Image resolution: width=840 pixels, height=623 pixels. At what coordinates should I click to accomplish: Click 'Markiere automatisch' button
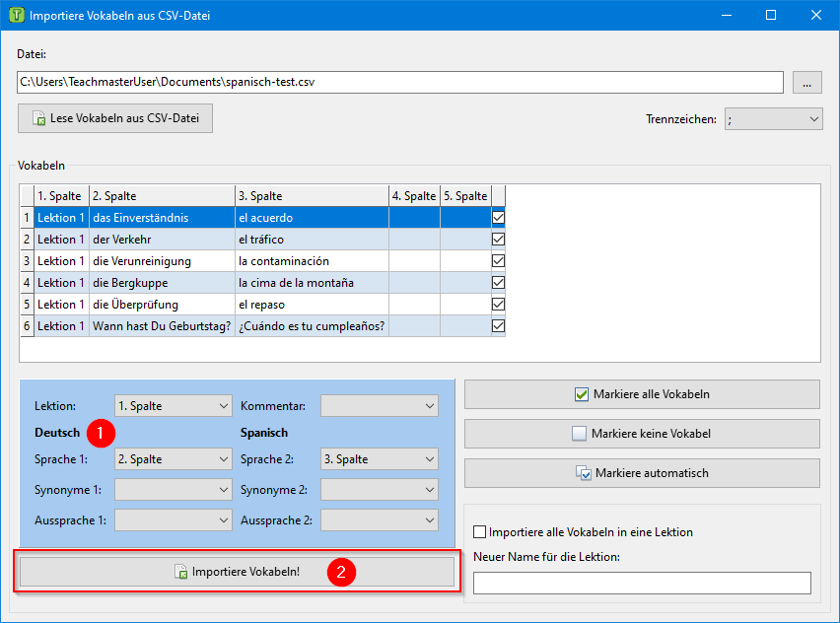[642, 473]
